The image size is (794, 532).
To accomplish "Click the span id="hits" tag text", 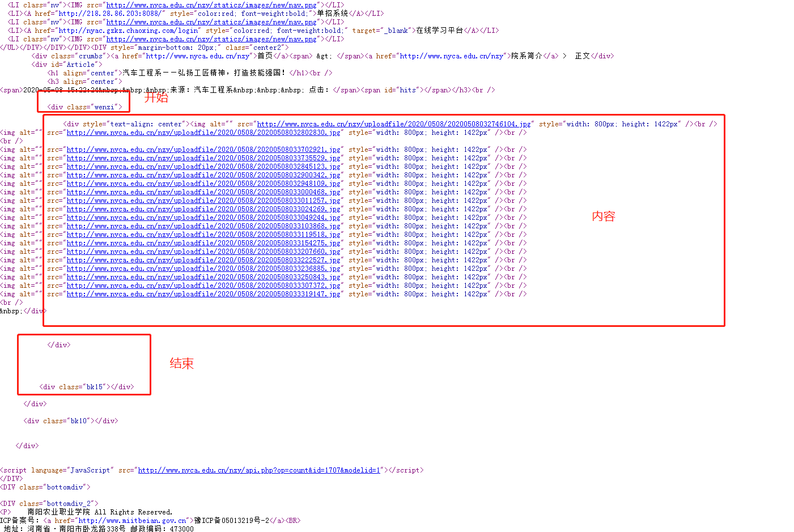I will pos(392,90).
